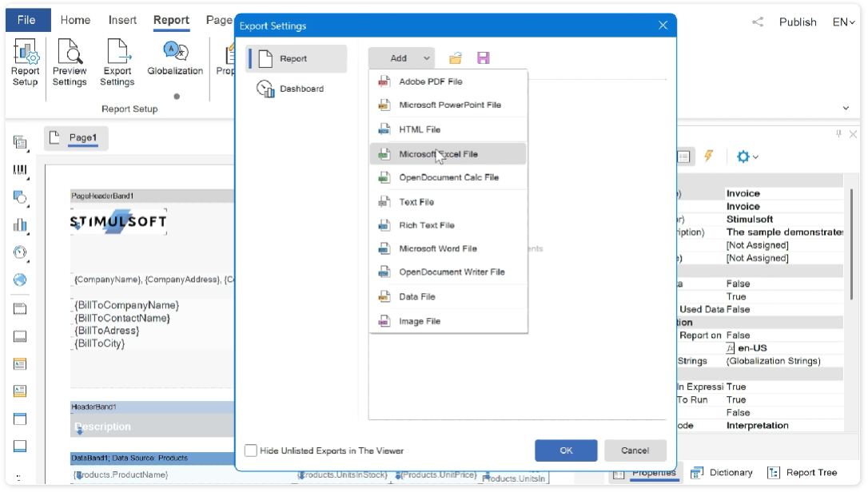Open the Report Tree panel tab

tap(802, 473)
